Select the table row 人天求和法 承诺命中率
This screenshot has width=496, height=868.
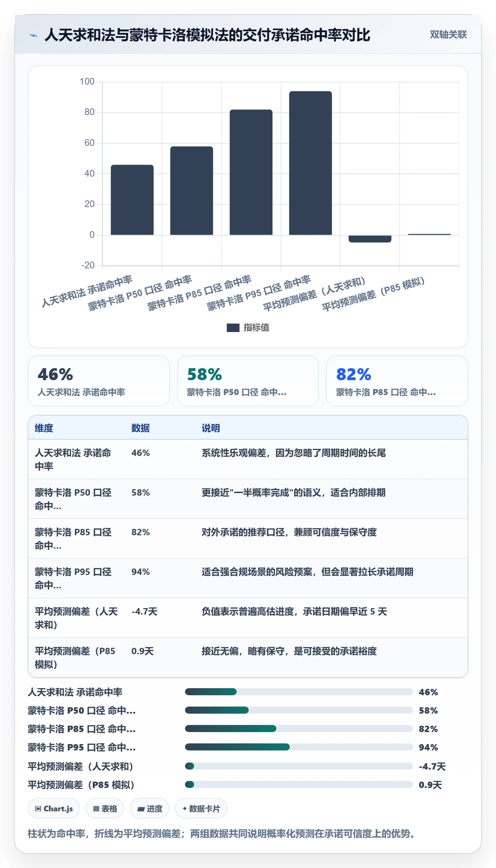[x=248, y=459]
